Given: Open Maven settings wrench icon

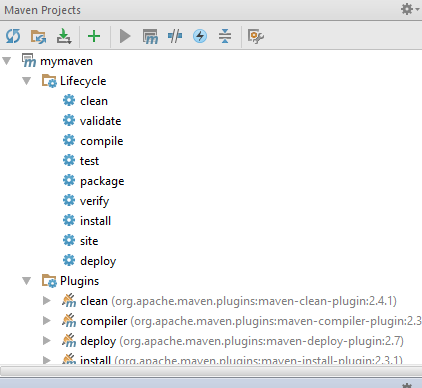Looking at the screenshot, I should click(x=256, y=36).
